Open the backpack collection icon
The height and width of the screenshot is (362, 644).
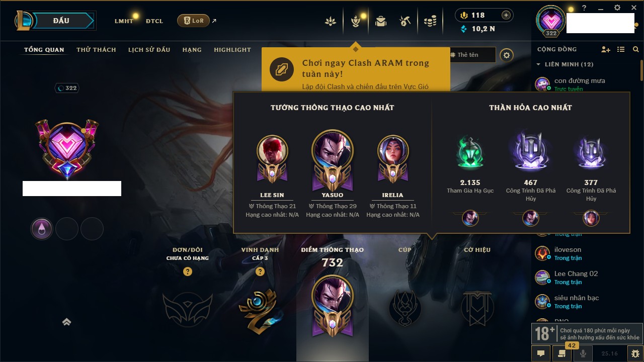(x=381, y=21)
